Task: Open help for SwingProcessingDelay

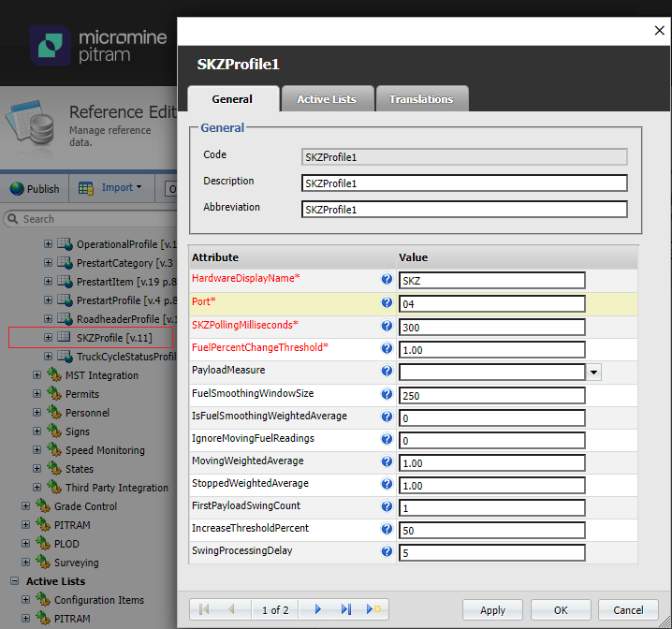Action: point(387,551)
